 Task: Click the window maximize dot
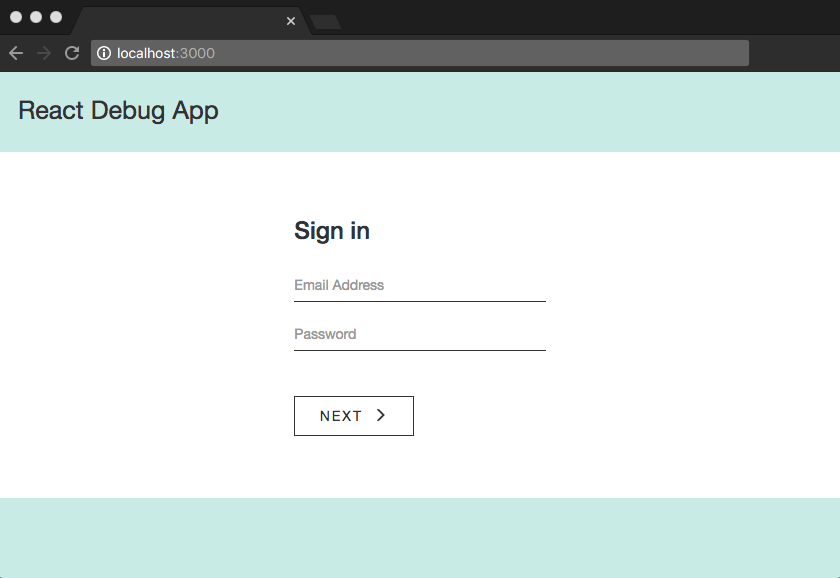56,17
